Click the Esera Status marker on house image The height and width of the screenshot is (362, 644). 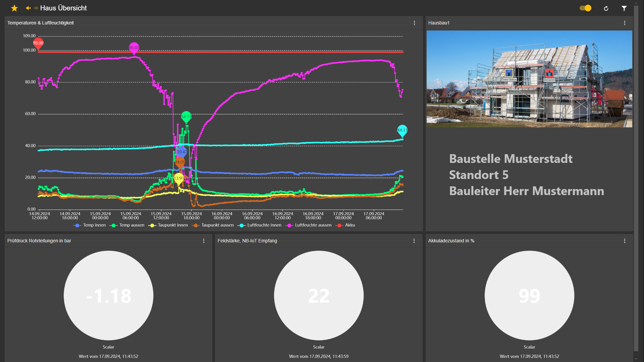(x=509, y=73)
